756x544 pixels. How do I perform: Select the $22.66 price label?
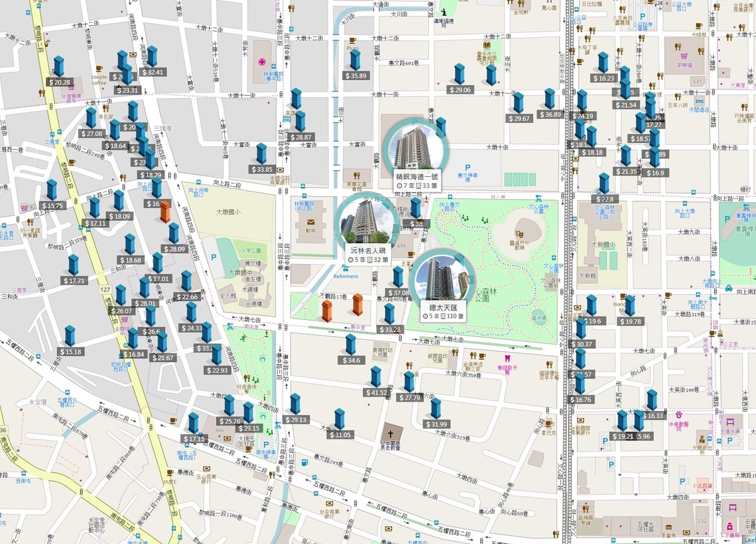tap(186, 297)
